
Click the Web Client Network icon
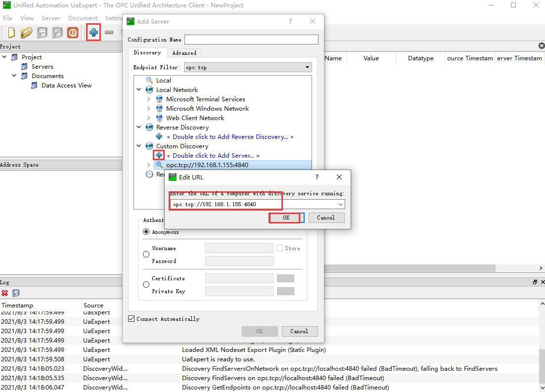(x=159, y=118)
